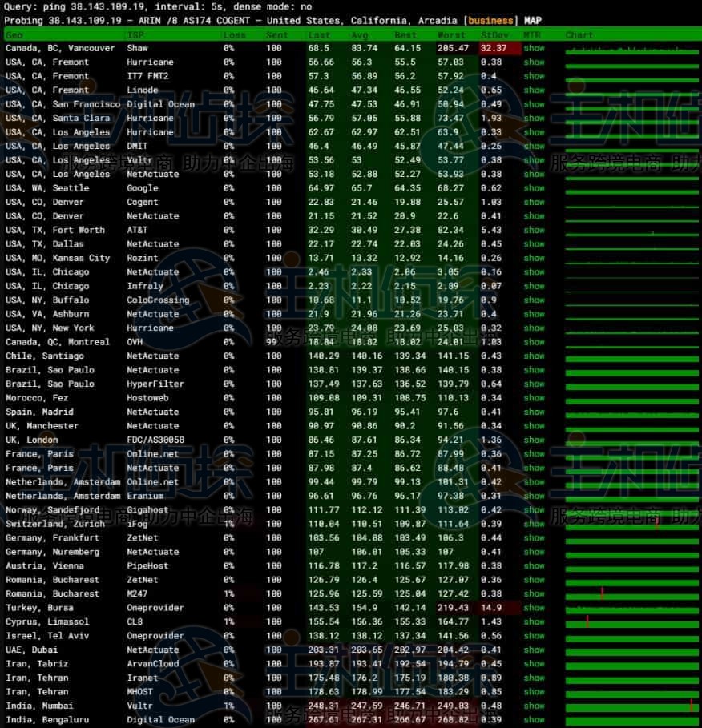
Task: Select the 'Israel, Tel Aviv' geo cell
Action: tap(47, 636)
